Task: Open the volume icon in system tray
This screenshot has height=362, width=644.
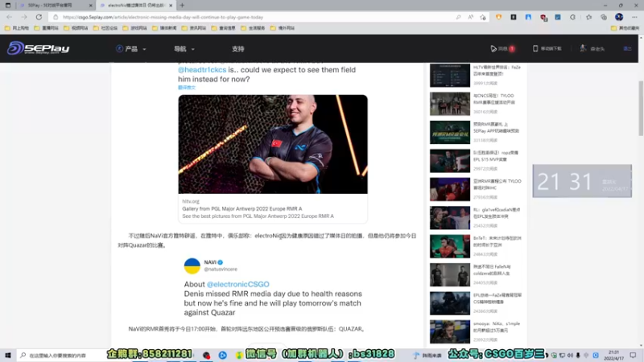Action: pos(570,355)
